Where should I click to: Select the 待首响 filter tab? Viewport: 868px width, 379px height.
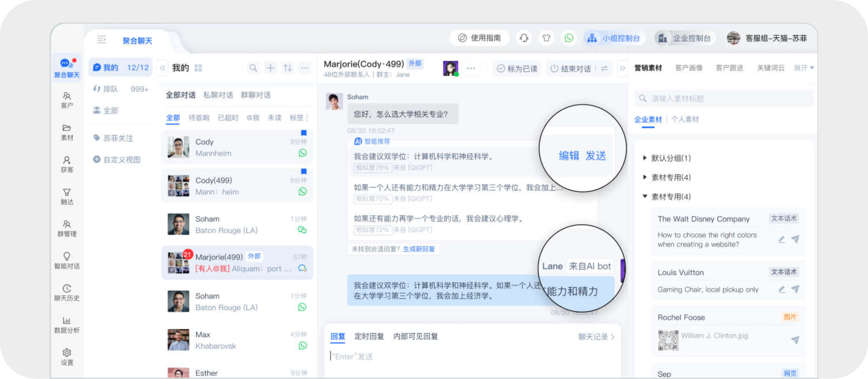(x=199, y=118)
